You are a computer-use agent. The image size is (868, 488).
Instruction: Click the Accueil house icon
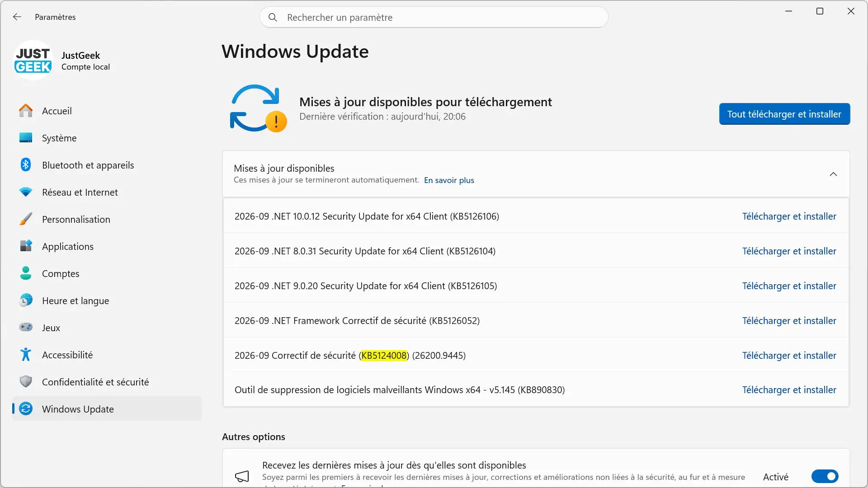coord(26,111)
